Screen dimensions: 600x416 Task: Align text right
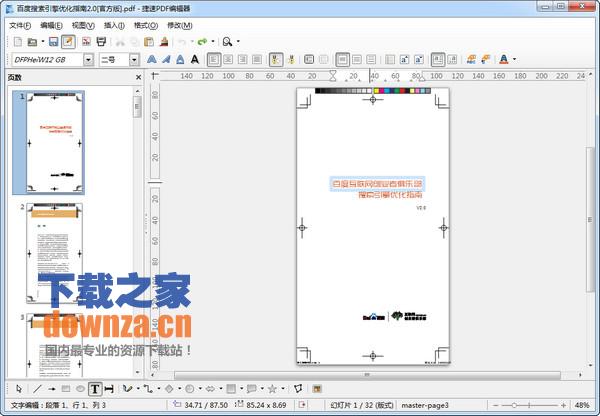tap(243, 59)
